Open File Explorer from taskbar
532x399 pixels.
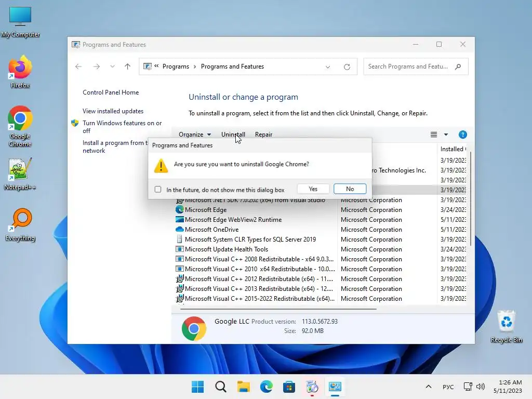click(243, 387)
